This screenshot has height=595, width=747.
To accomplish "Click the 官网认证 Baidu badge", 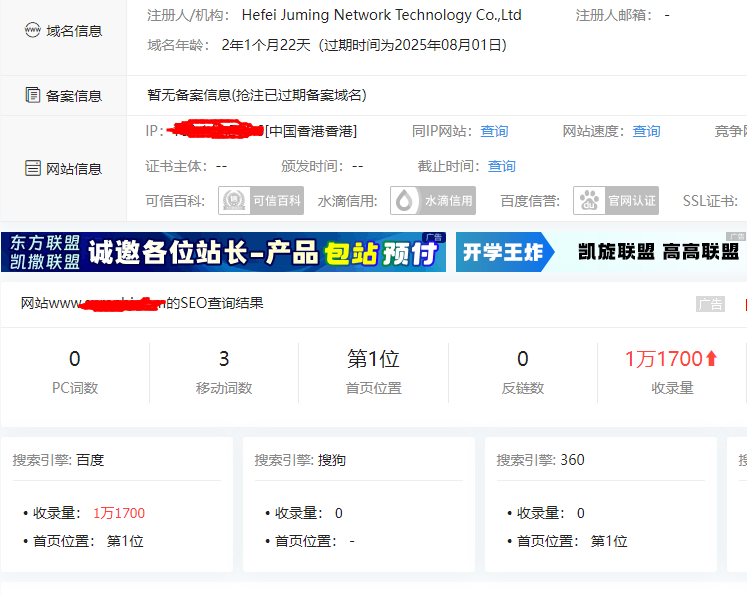I will (x=616, y=201).
